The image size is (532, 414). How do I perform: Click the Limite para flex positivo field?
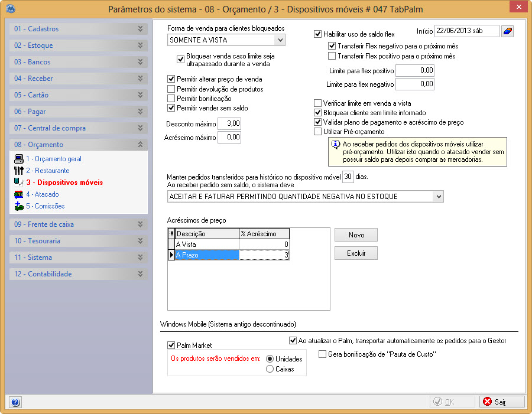[x=415, y=70]
